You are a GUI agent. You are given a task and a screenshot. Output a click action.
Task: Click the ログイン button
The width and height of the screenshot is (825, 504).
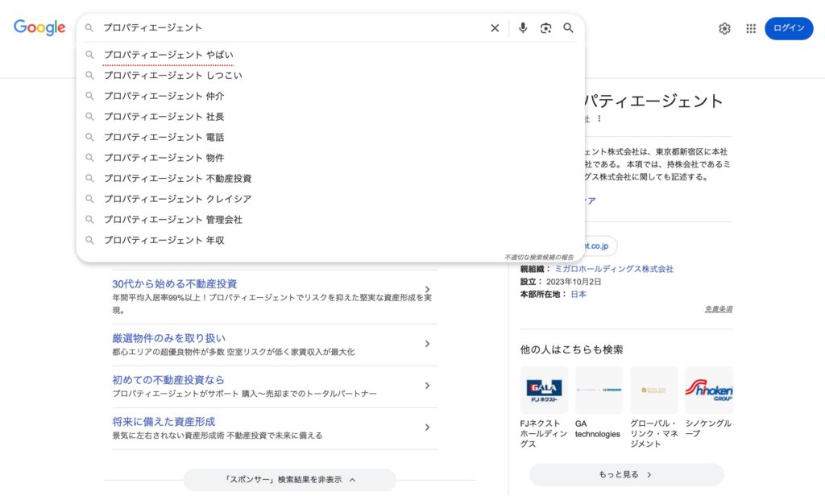click(x=788, y=28)
